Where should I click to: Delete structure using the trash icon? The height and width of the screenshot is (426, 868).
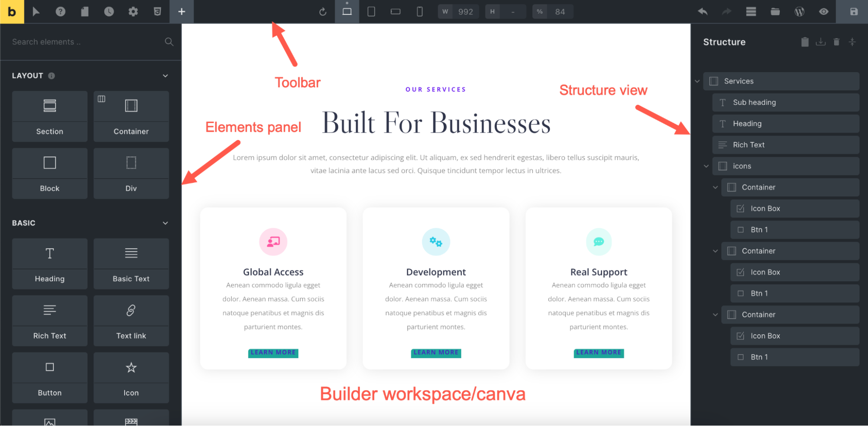pos(836,42)
